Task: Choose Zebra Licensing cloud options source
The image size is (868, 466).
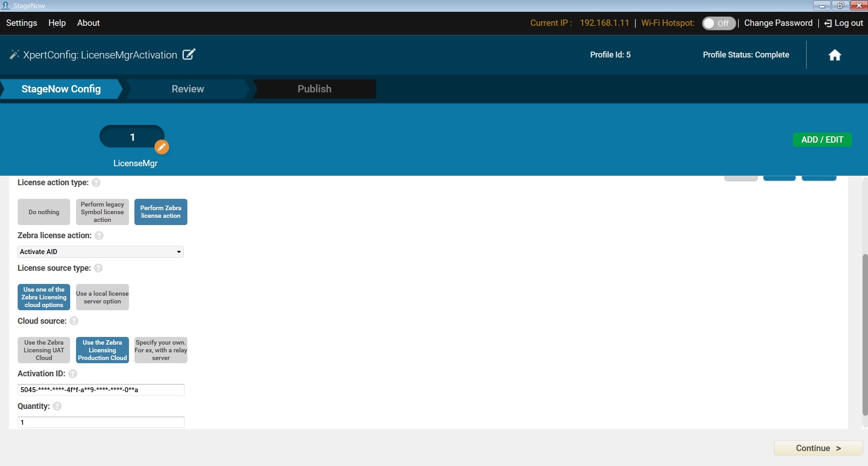Action: click(x=44, y=297)
